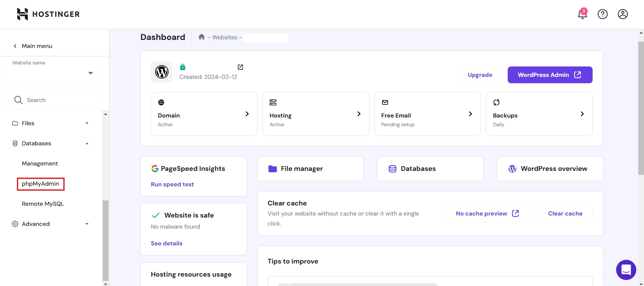This screenshot has width=644, height=286.
Task: Click the WordPress logo beside creation date
Action: tap(162, 72)
